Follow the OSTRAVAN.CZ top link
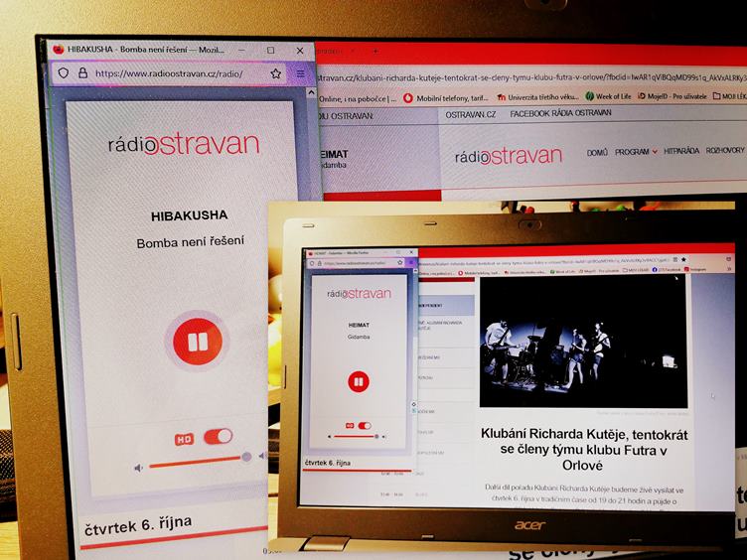Image resolution: width=747 pixels, height=560 pixels. pos(470,115)
